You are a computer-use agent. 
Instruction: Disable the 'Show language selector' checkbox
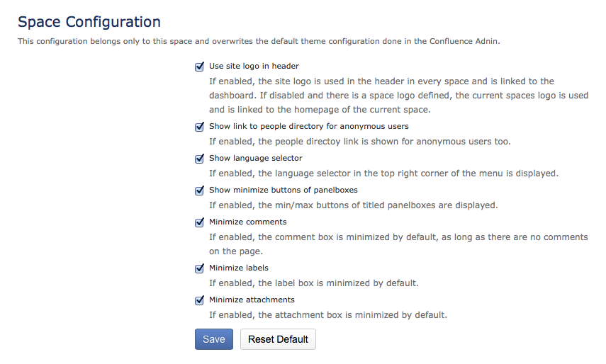(x=200, y=159)
